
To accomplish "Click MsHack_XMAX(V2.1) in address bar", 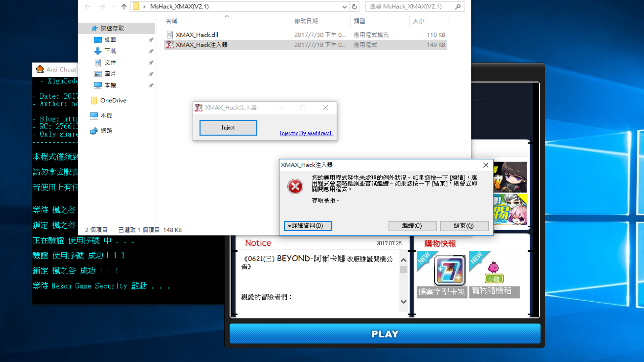I will (x=179, y=6).
